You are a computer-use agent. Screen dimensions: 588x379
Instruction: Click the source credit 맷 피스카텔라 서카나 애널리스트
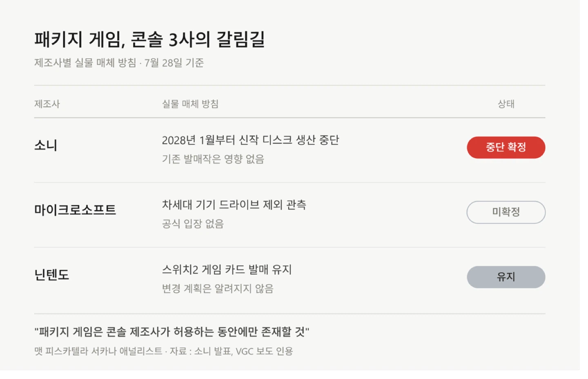coord(98,351)
